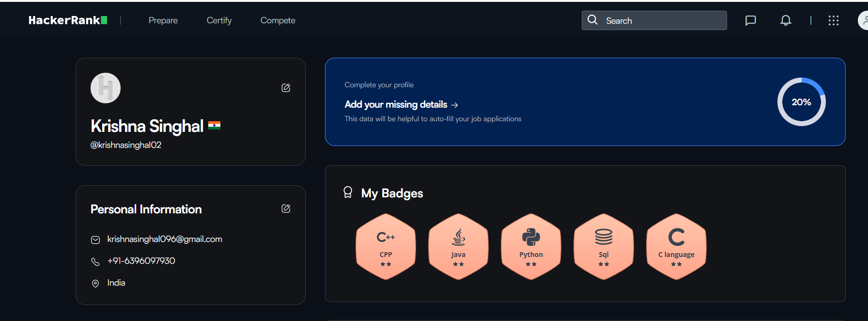Open the Prepare menu
This screenshot has height=321, width=868.
[x=163, y=20]
